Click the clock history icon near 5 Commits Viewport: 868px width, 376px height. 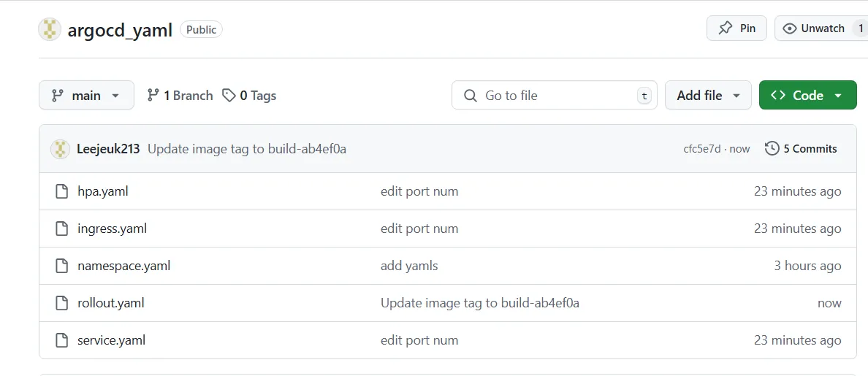[772, 149]
